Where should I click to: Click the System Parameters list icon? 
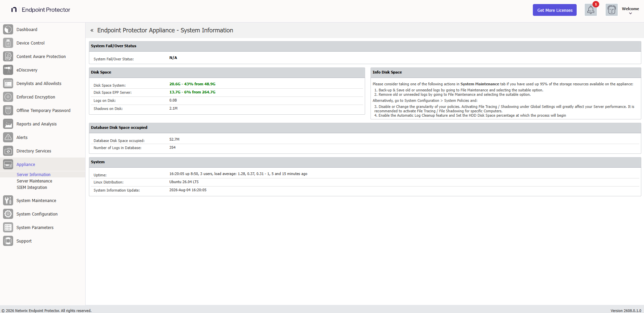[8, 227]
